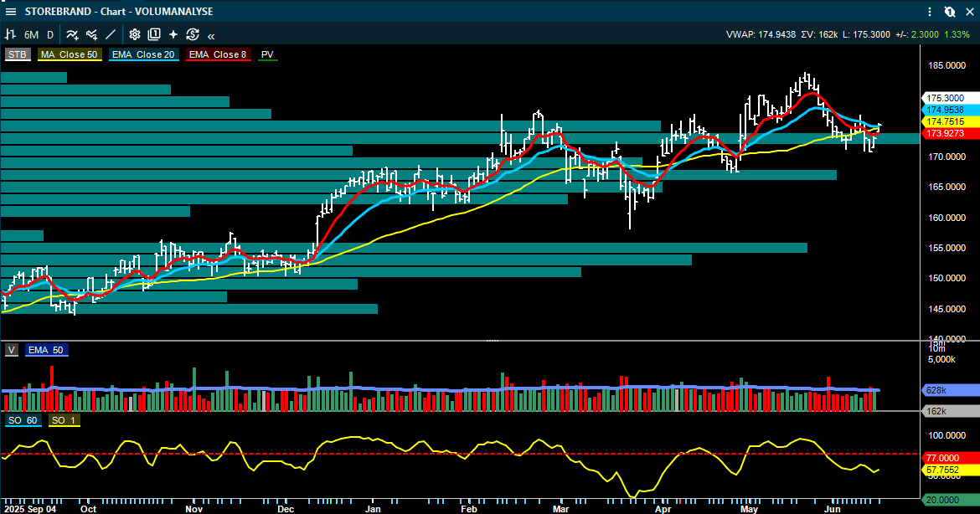Toggle the currency refresh icon
Viewport: 980px width, 514px height.
[x=193, y=35]
